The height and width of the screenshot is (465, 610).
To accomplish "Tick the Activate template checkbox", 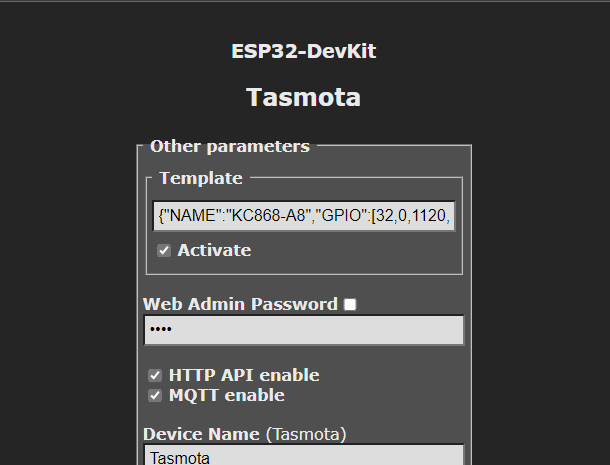I will 164,250.
